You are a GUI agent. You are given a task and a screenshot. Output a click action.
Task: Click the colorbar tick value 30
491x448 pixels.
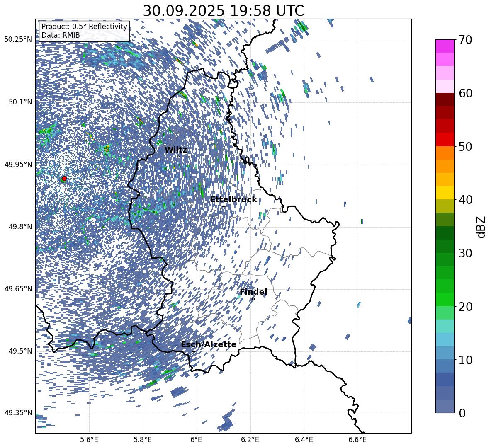(x=465, y=253)
